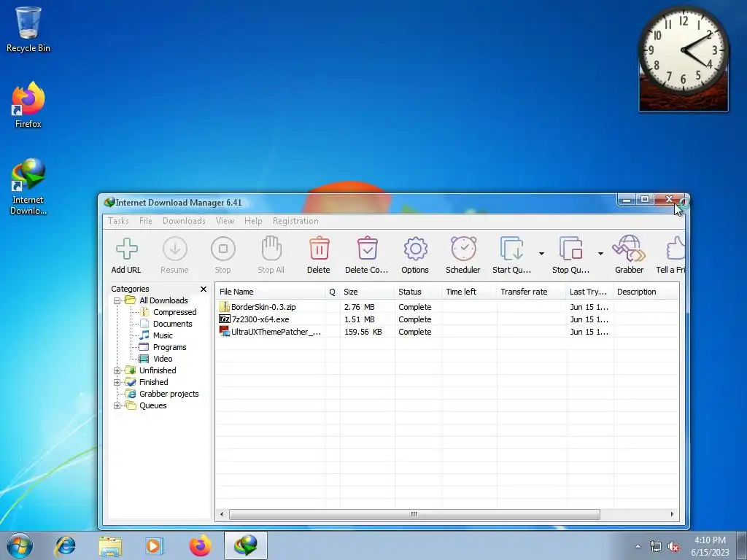This screenshot has width=747, height=560.
Task: Click the Tell a Friend thumbs-up icon
Action: click(676, 249)
